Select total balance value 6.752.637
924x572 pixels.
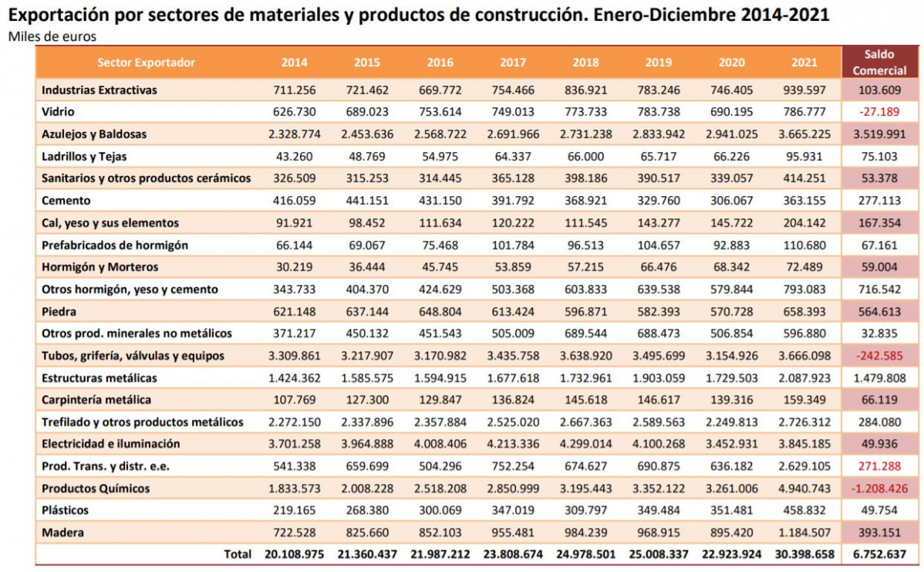tap(879, 554)
